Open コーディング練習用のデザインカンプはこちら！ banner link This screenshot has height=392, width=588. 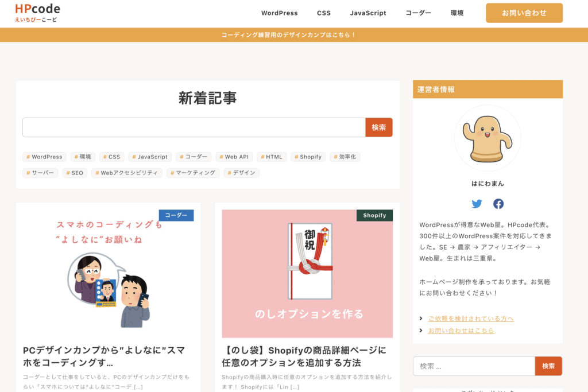pyautogui.click(x=294, y=35)
